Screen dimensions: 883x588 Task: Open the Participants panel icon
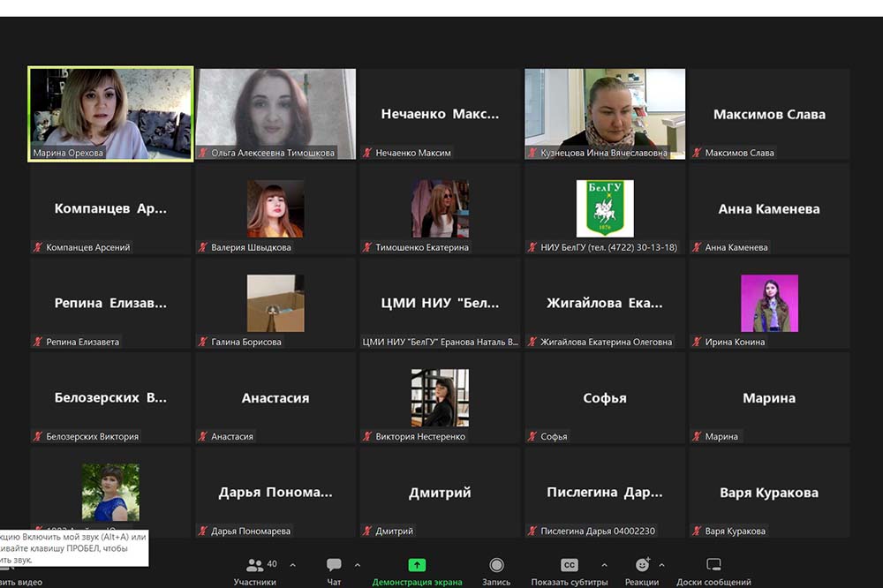pyautogui.click(x=254, y=565)
